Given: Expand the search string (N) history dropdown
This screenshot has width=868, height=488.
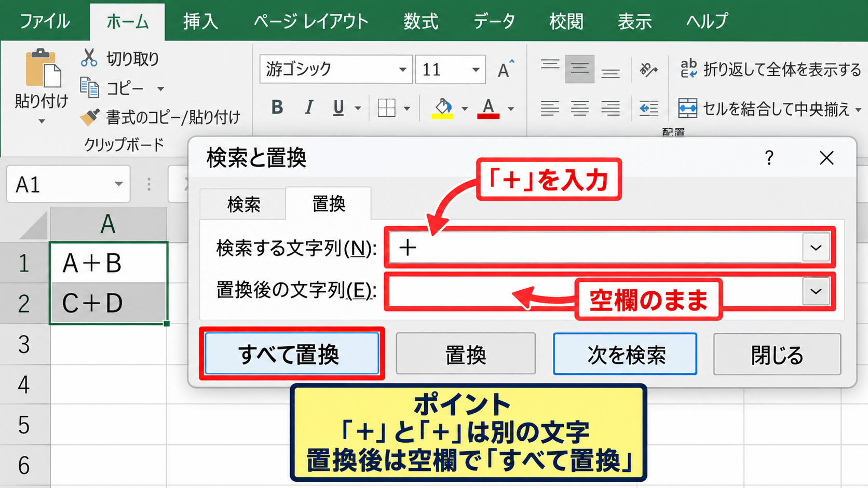Looking at the screenshot, I should [816, 248].
